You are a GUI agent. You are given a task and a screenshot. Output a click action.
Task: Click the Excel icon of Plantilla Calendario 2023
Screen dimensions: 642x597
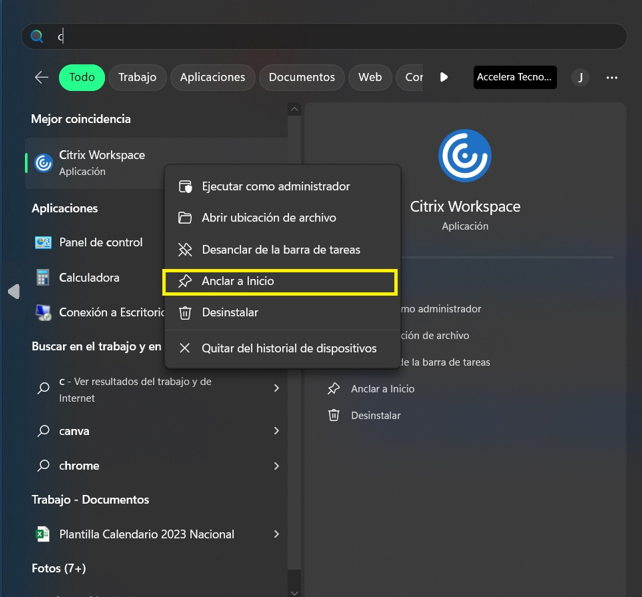pyautogui.click(x=43, y=534)
